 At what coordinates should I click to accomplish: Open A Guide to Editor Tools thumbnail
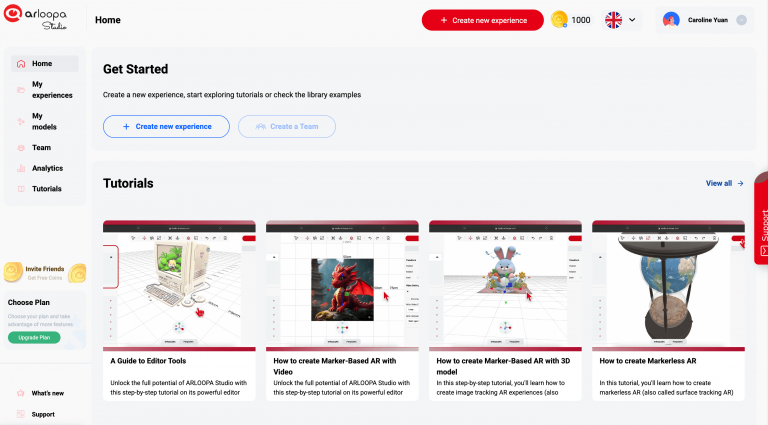pyautogui.click(x=180, y=283)
